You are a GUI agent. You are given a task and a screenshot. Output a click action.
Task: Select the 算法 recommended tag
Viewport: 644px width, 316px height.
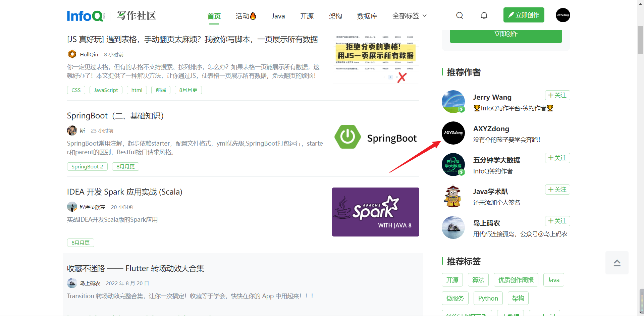point(478,280)
